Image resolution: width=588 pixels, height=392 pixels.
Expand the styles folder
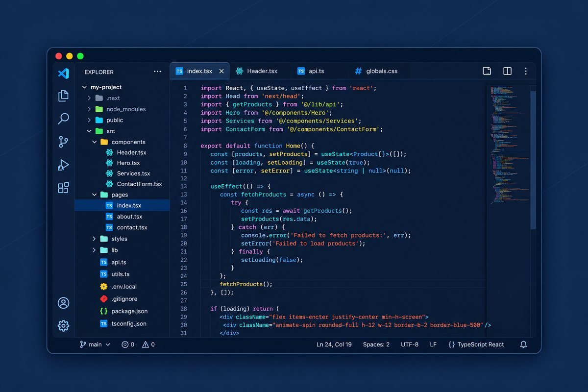tap(95, 239)
